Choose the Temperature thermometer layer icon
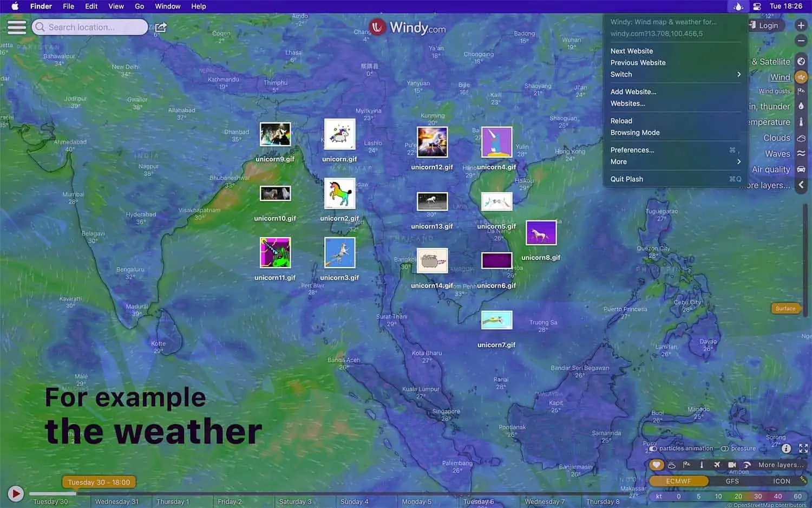This screenshot has height=508, width=812. pos(801,122)
